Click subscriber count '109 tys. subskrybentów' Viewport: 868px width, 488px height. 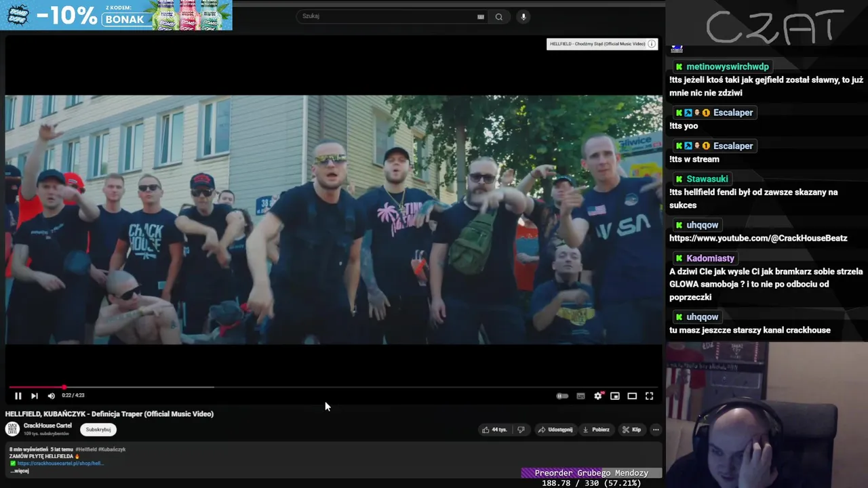click(46, 434)
